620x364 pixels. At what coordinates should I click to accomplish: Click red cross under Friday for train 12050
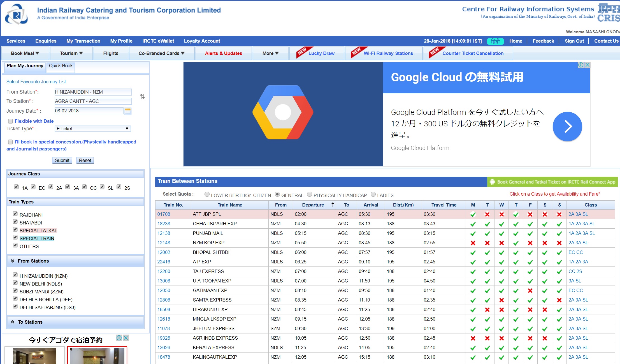(x=530, y=291)
